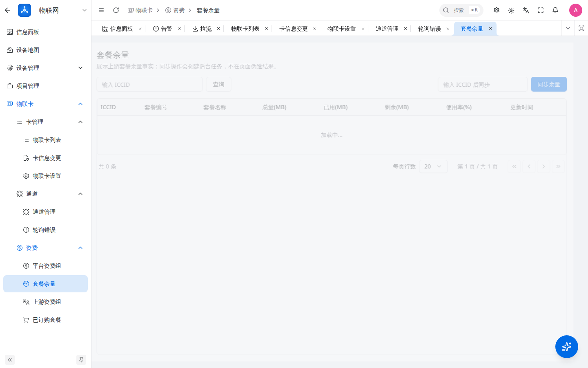Go to previous page button

[x=529, y=166]
